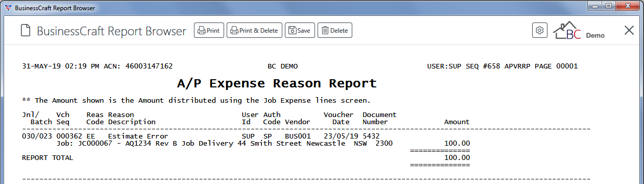Click the 'BC DEMO' header text
This screenshot has width=644, height=184.
[x=282, y=66]
